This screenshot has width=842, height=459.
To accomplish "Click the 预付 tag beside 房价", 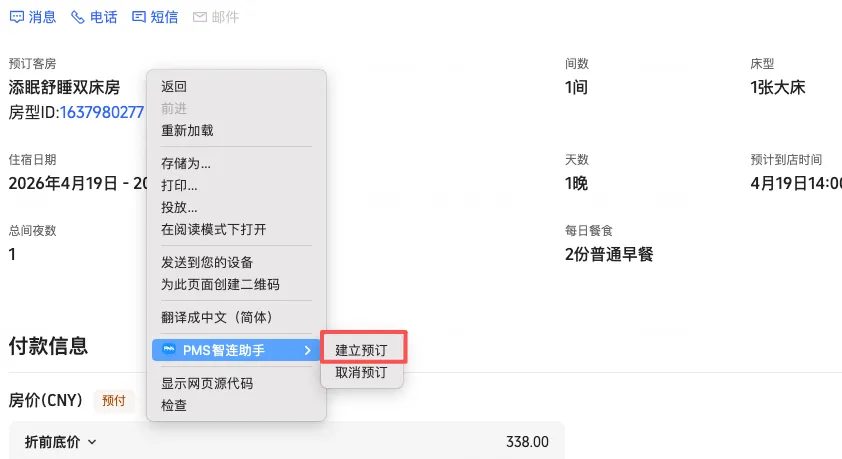I will pyautogui.click(x=113, y=400).
